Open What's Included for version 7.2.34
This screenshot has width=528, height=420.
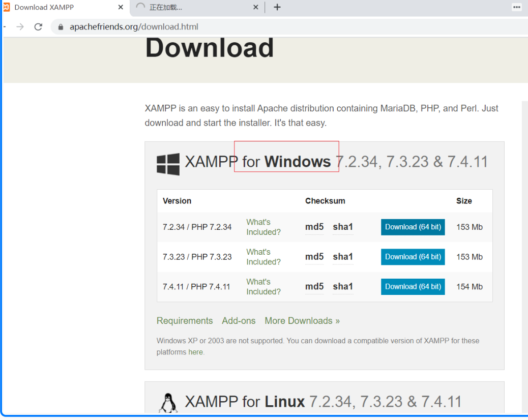coord(263,227)
